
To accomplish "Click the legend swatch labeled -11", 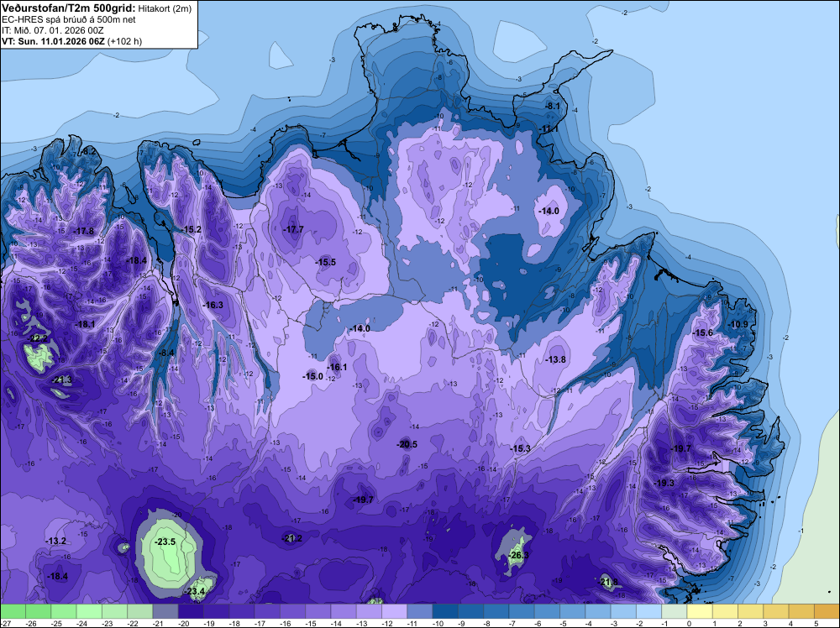I will point(420,611).
